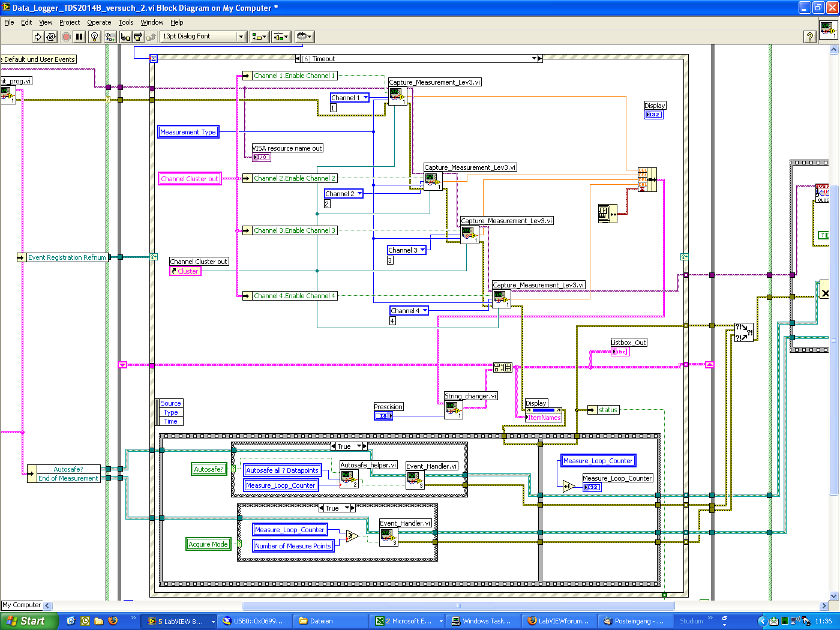Open the View menu
The height and width of the screenshot is (630, 840).
pos(46,22)
